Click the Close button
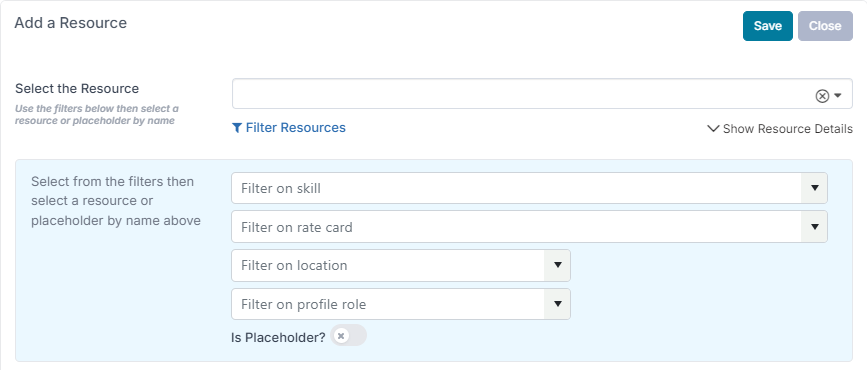 pos(825,26)
